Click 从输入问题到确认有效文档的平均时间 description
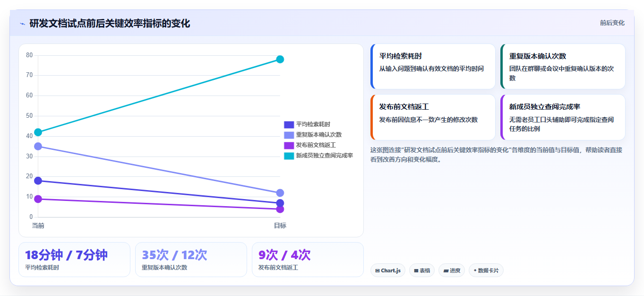Screen dimensions: 644x296 tap(431, 69)
